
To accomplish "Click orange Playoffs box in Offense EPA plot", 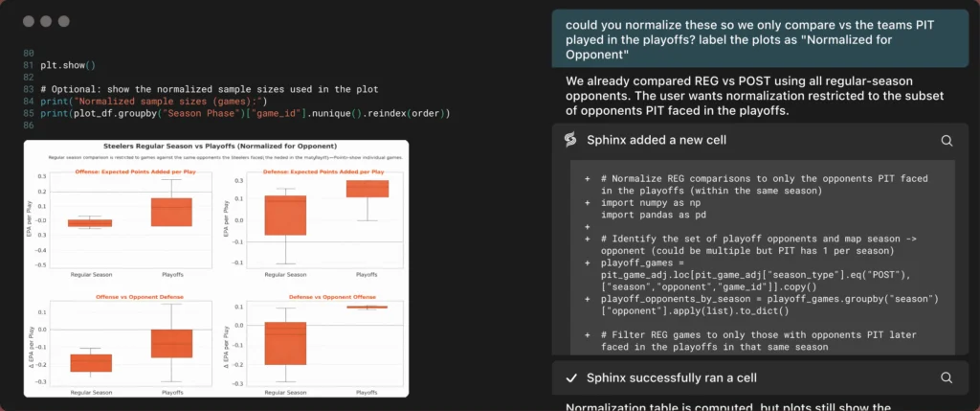I will 171,211.
